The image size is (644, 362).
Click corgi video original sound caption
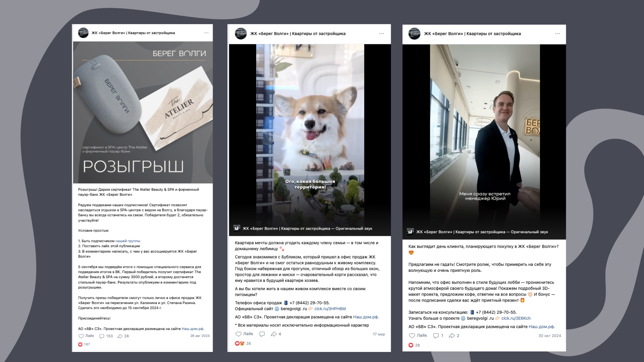[x=307, y=229]
